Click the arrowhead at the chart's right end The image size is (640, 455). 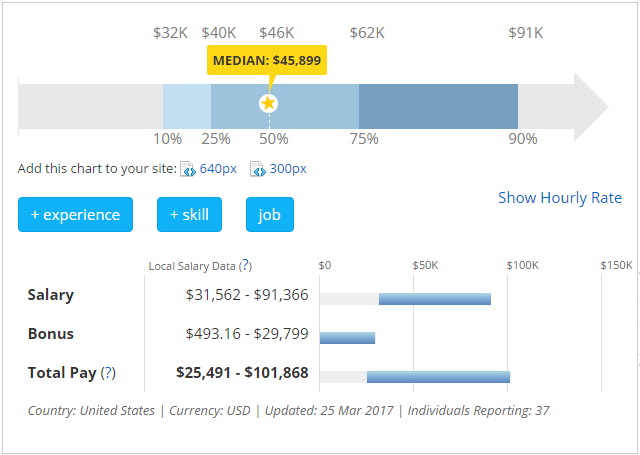(590, 104)
